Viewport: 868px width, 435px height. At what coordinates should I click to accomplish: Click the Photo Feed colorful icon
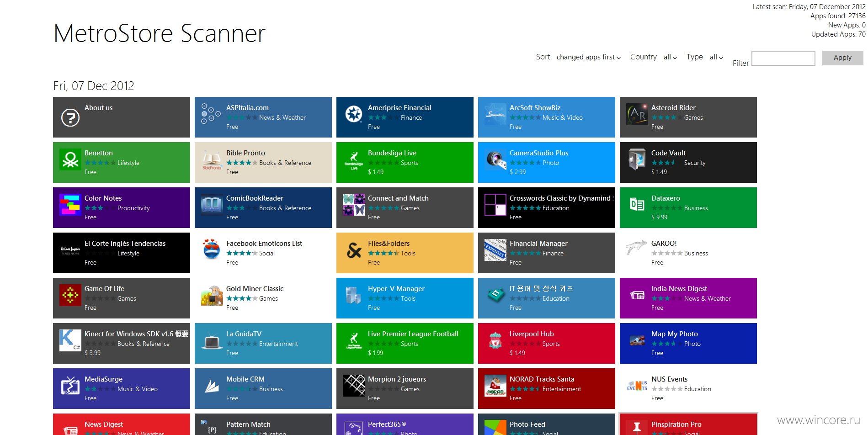495,428
